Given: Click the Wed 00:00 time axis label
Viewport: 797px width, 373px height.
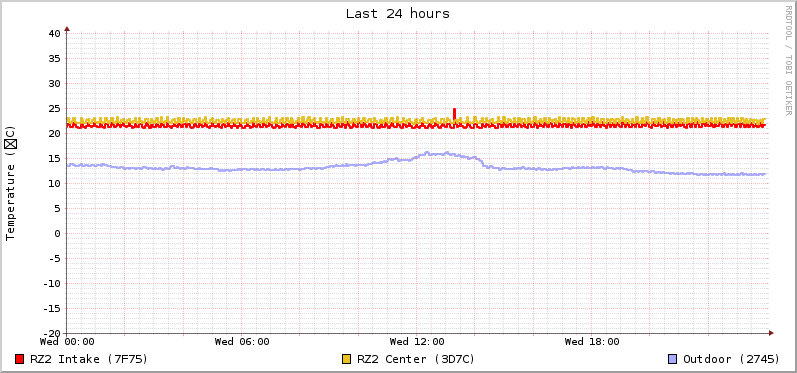Looking at the screenshot, I should pyautogui.click(x=67, y=341).
